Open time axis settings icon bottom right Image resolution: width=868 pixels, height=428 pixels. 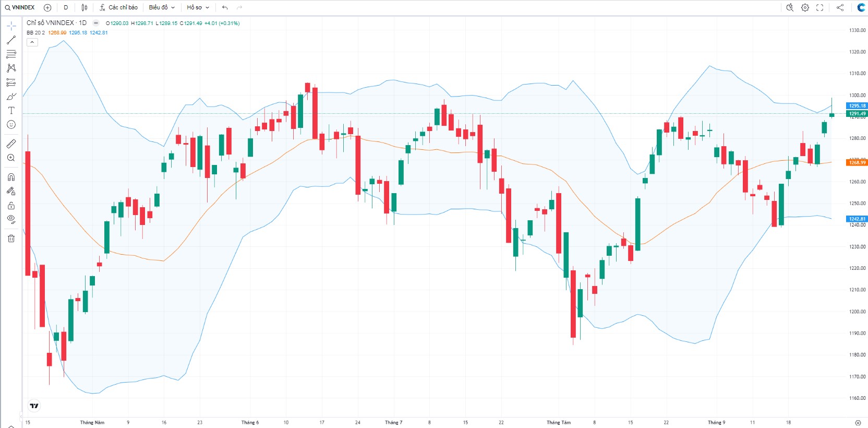coord(858,422)
